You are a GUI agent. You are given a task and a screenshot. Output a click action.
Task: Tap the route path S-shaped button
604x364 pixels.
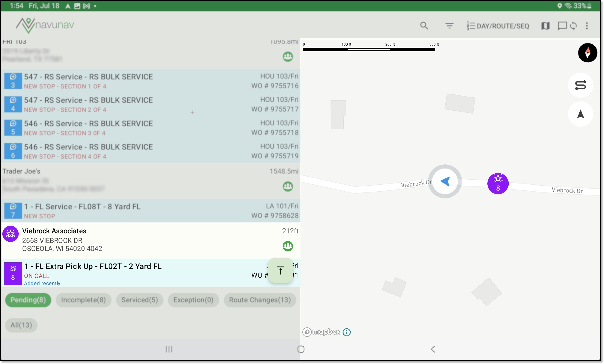click(x=580, y=85)
